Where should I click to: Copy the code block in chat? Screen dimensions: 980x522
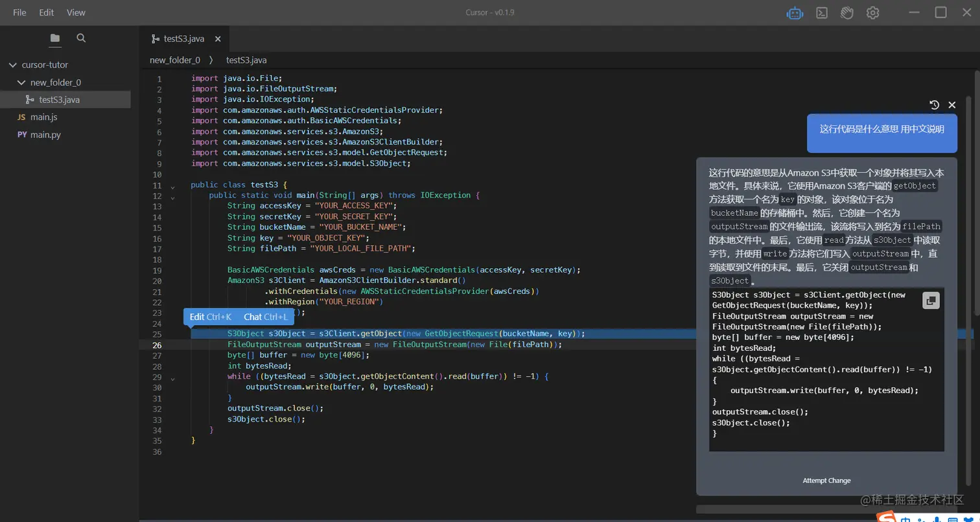pyautogui.click(x=931, y=301)
